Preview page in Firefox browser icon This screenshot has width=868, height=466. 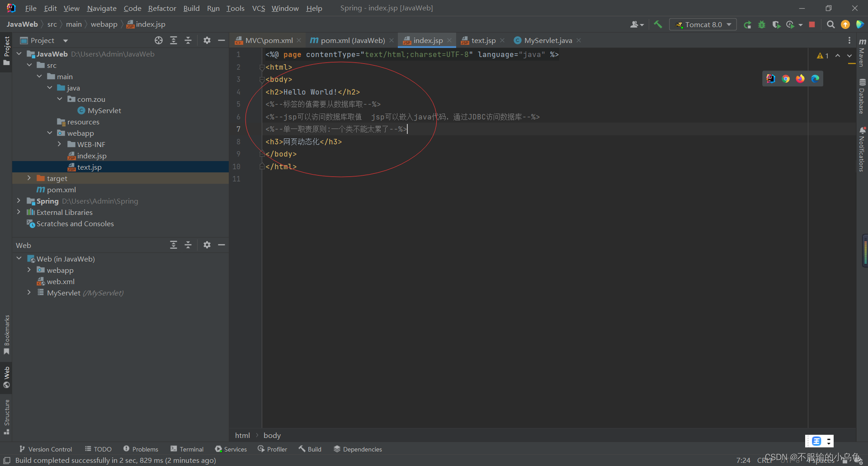(800, 79)
